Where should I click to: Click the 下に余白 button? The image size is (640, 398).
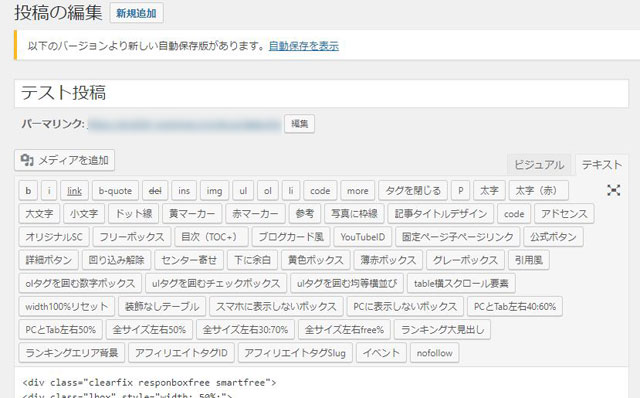[252, 260]
